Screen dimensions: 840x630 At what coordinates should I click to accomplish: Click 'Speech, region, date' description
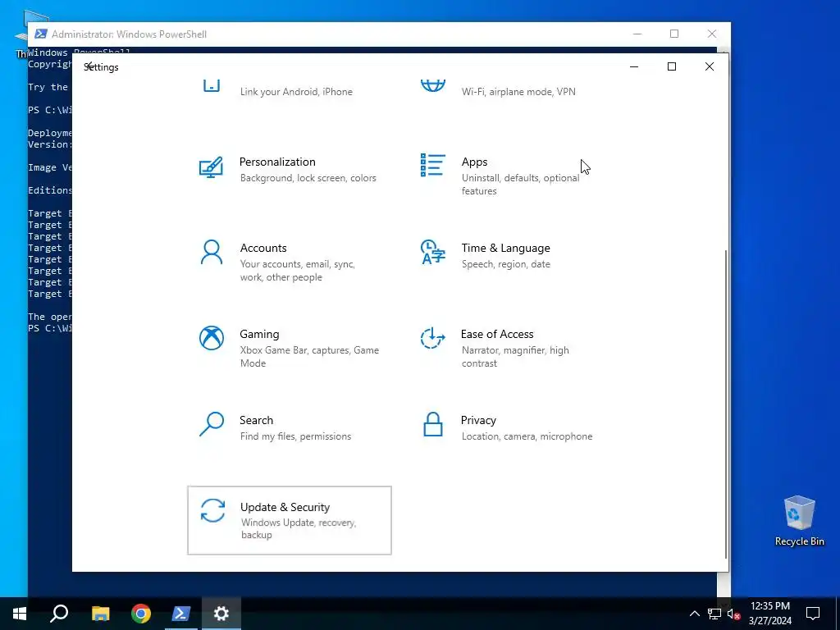point(505,264)
